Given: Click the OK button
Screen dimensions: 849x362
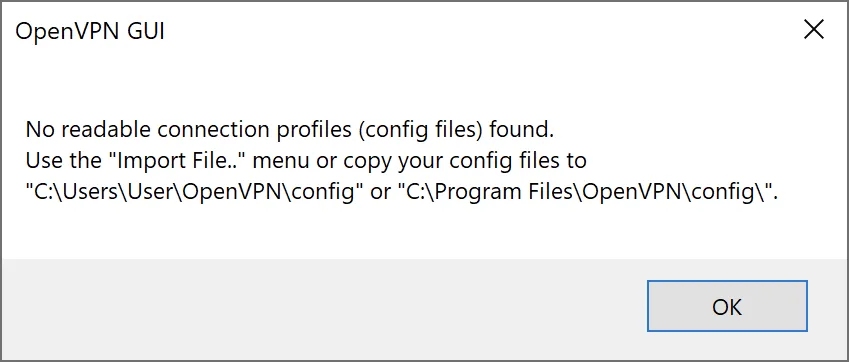Looking at the screenshot, I should click(x=727, y=306).
